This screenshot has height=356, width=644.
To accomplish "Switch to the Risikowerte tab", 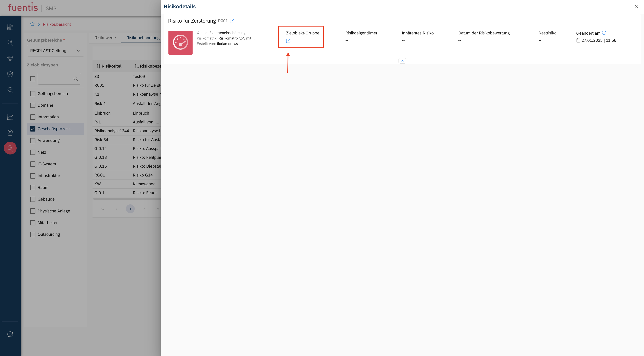I will click(105, 38).
